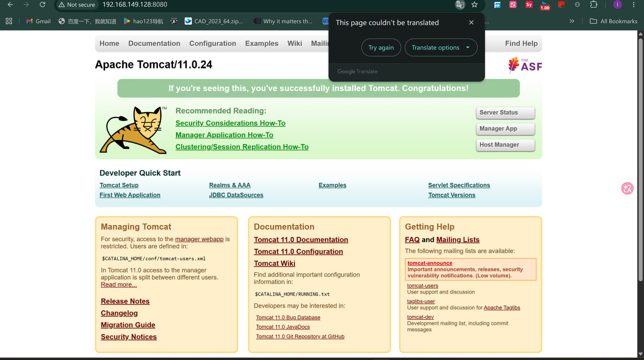The height and width of the screenshot is (360, 644).
Task: Click the manager webapp link
Action: [199, 239]
